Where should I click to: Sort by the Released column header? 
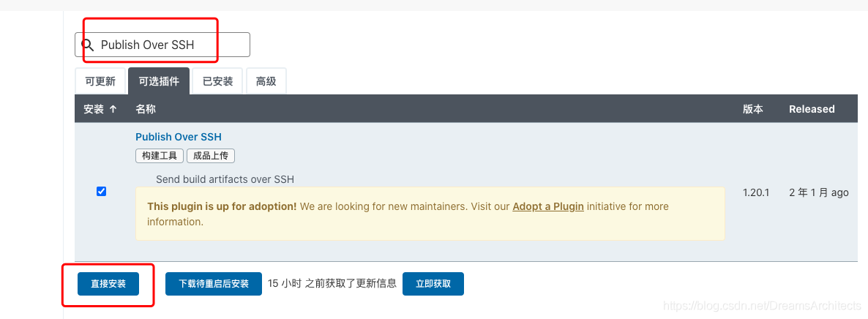pos(812,109)
